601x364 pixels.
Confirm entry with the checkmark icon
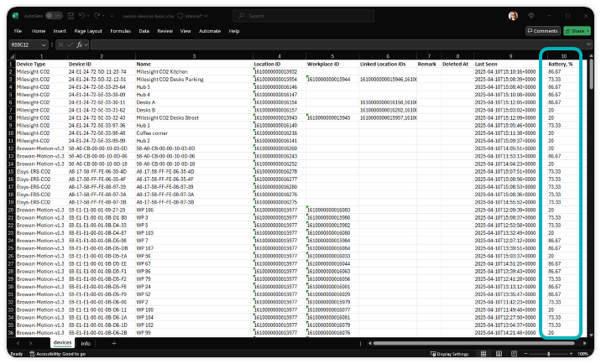70,44
